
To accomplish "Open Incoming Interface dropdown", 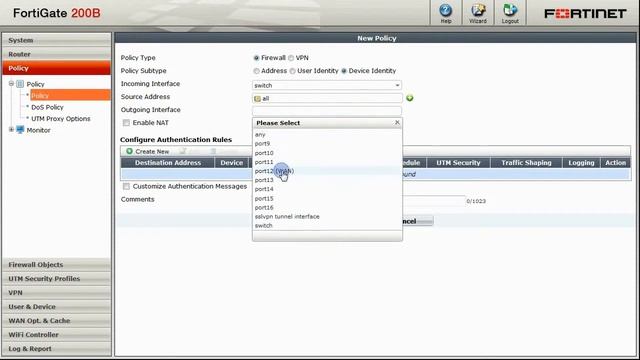I will click(327, 85).
